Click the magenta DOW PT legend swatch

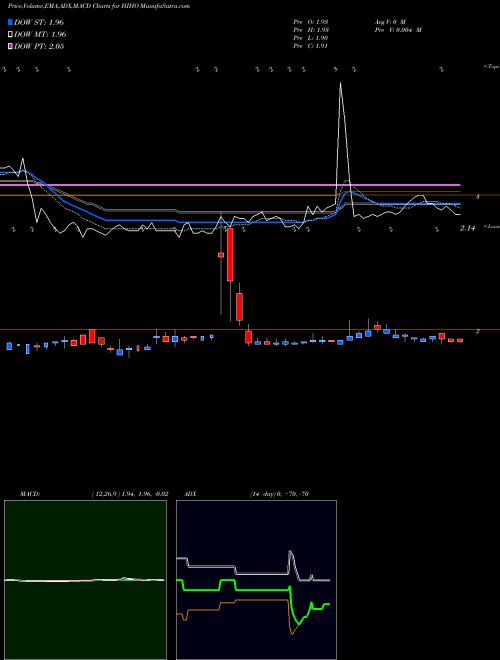pos(11,47)
